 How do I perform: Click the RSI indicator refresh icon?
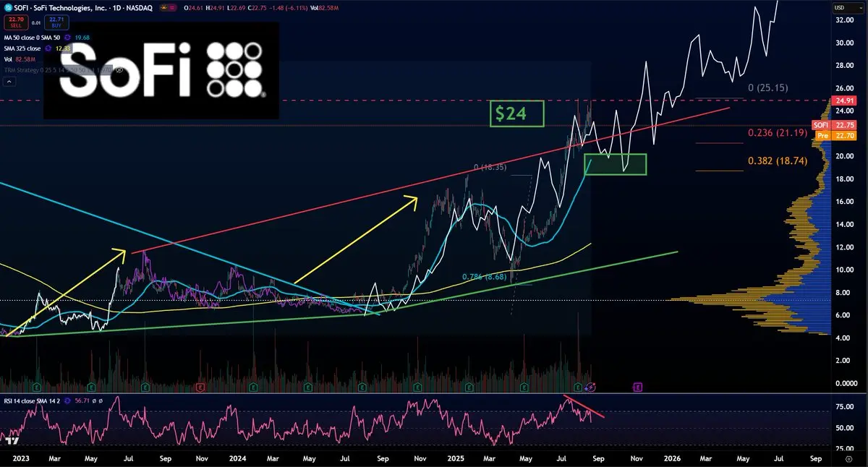pyautogui.click(x=68, y=400)
